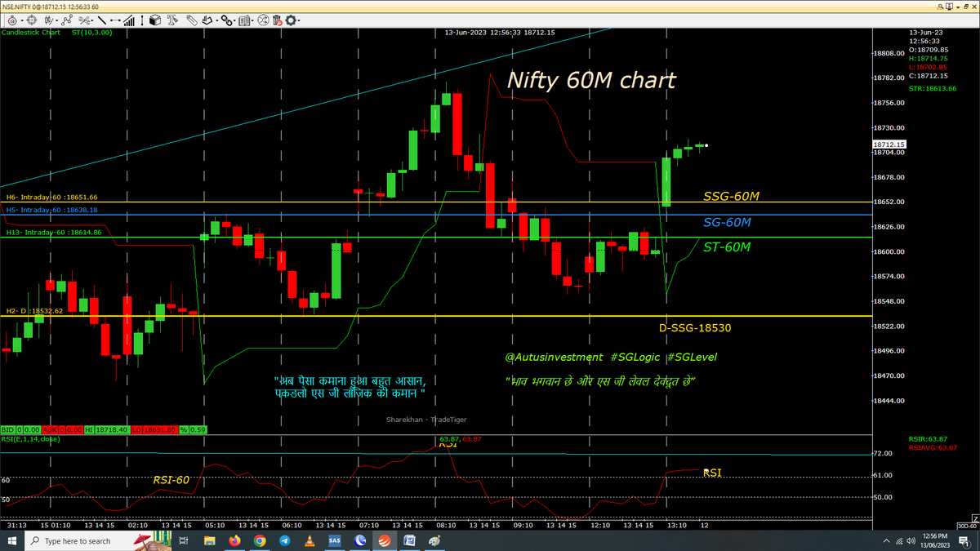Click the 'H6- Intraday-60 :18651.66' line label

pos(51,198)
